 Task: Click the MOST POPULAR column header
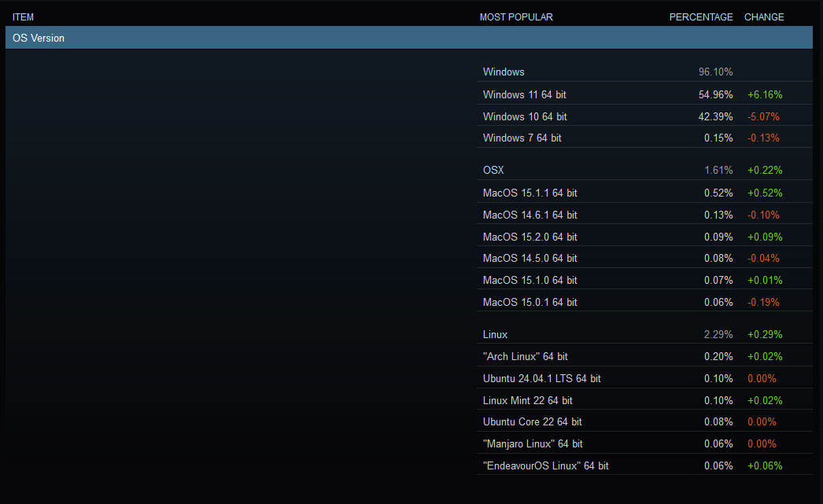click(x=516, y=17)
